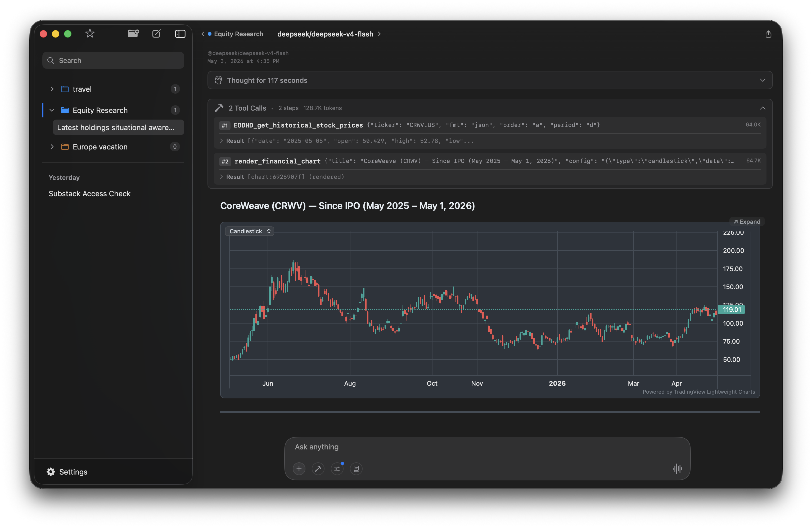This screenshot has width=812, height=528.
Task: Focus the Search input field
Action: (113, 60)
